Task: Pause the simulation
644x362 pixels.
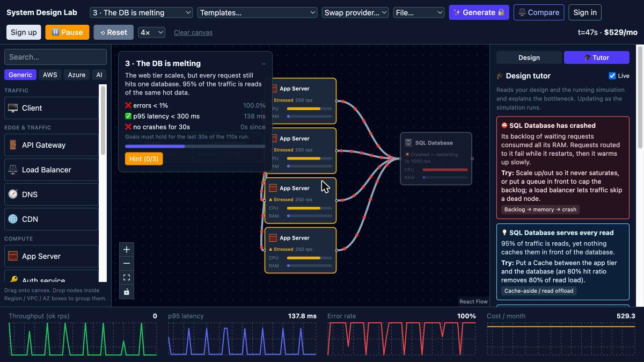Action: pos(67,32)
